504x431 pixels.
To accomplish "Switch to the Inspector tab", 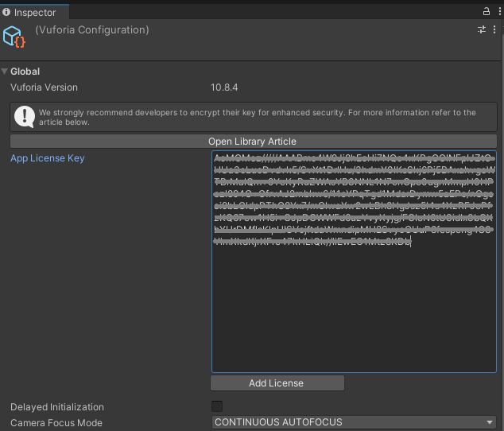I will pos(34,13).
